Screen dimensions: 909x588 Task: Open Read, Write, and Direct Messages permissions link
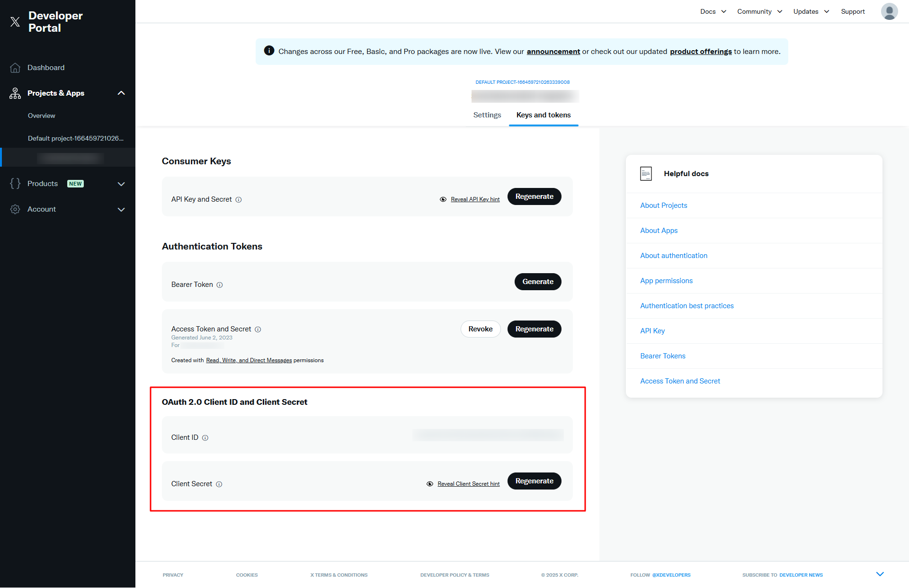coord(249,360)
